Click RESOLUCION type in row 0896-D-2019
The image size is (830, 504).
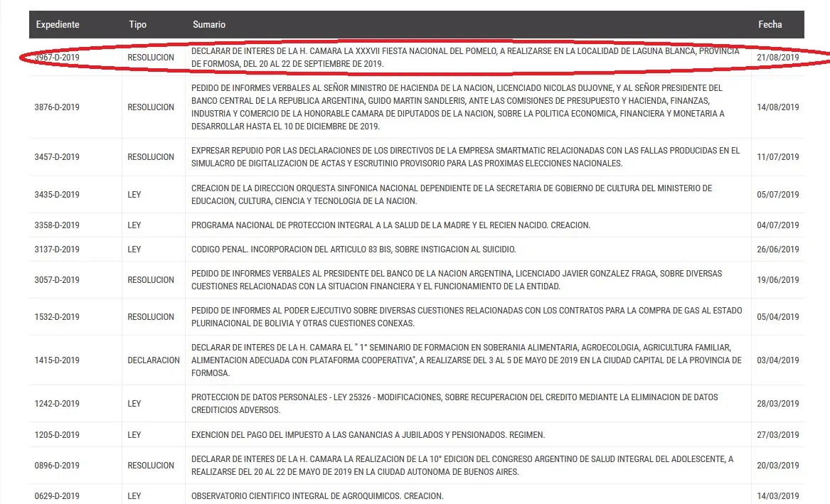coord(151,466)
